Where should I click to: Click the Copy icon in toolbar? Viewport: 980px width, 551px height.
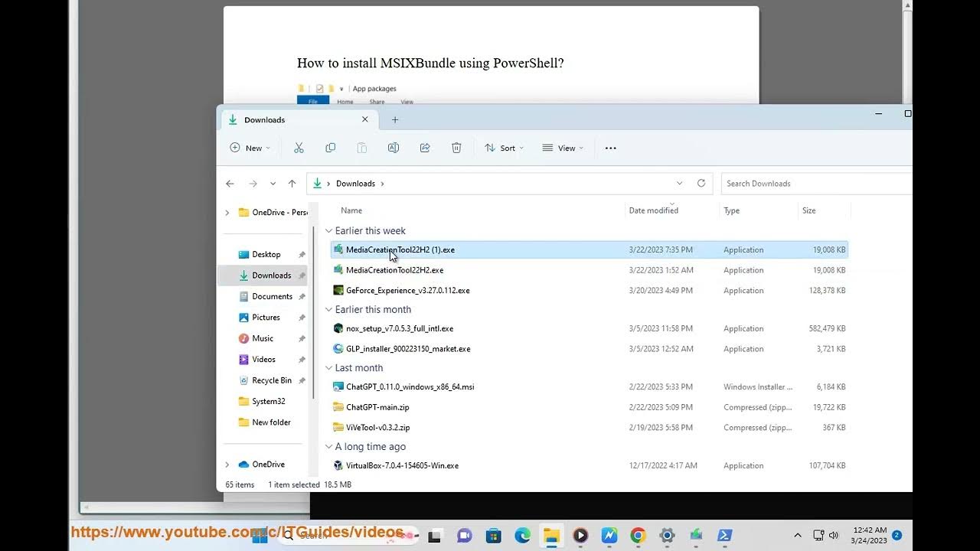pyautogui.click(x=330, y=148)
